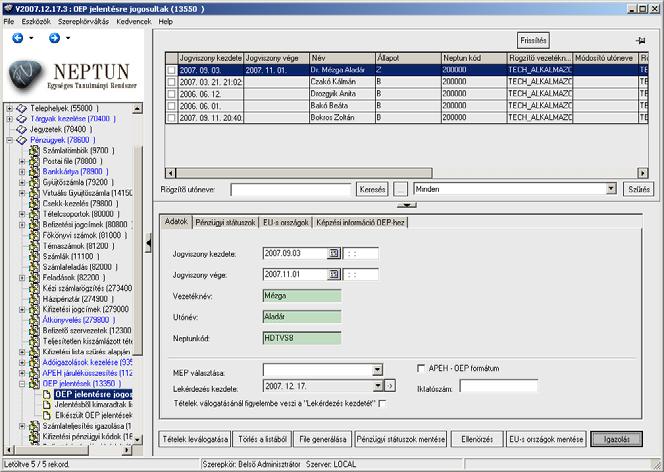
Task: Click the Elkészült OEP jelentések page icon
Action: click(47, 415)
